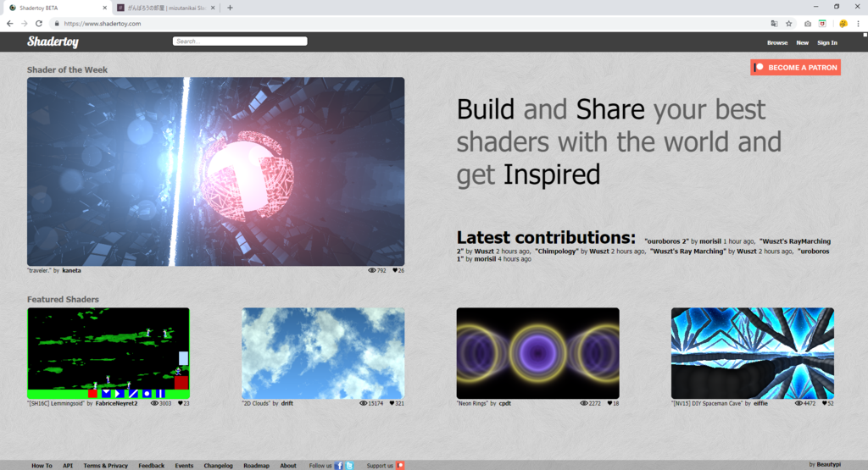This screenshot has width=868, height=470.
Task: Click the translate page icon
Action: (x=774, y=24)
